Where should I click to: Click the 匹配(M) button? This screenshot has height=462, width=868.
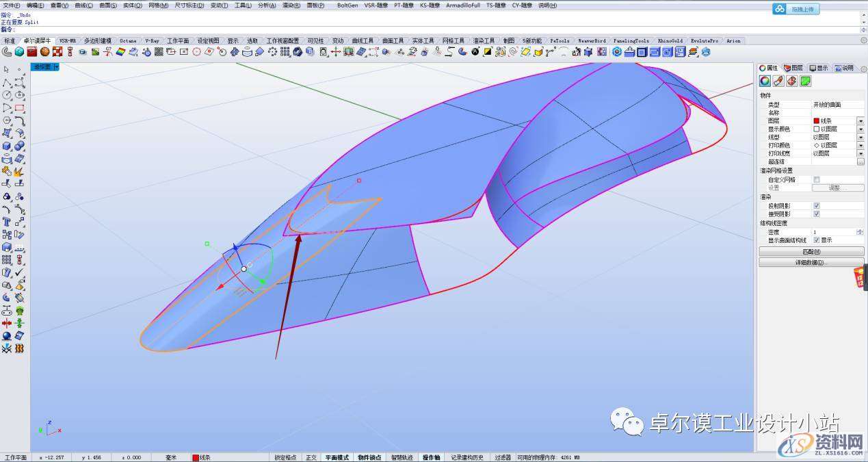(x=811, y=252)
